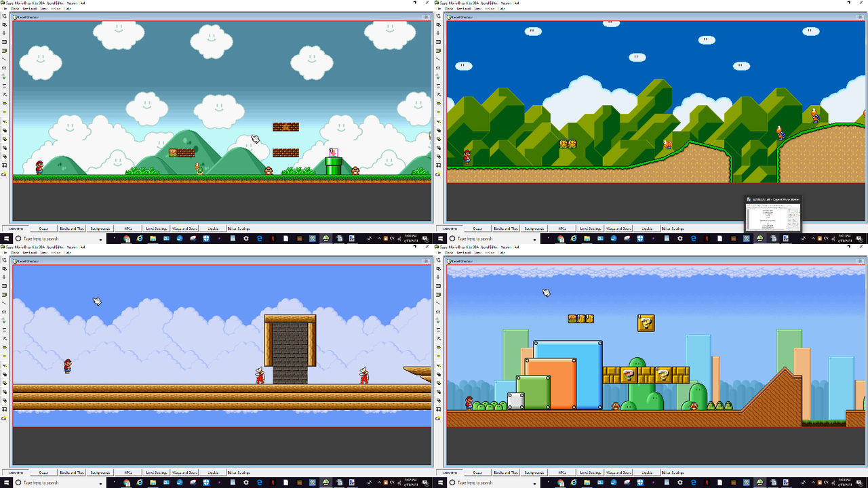Select Goomba right of the green pipe
The height and width of the screenshot is (488, 868).
coord(355,171)
